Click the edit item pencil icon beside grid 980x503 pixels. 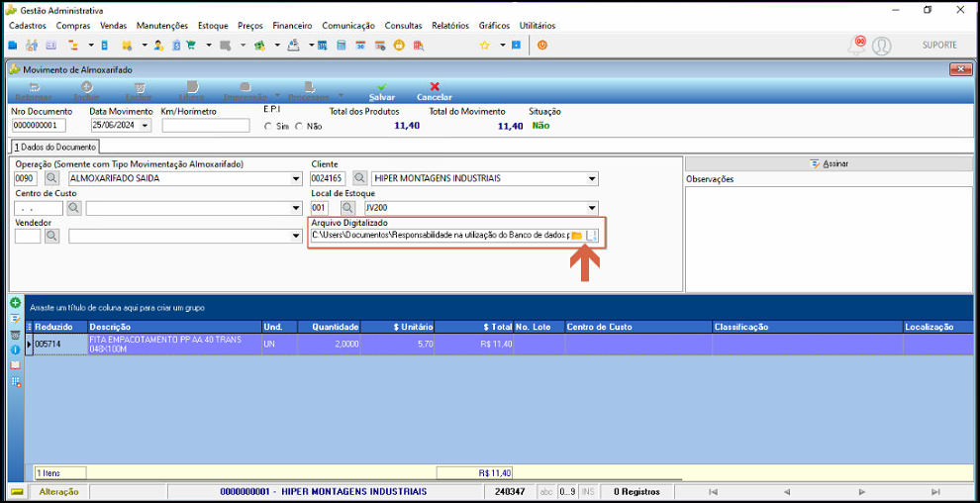(16, 319)
